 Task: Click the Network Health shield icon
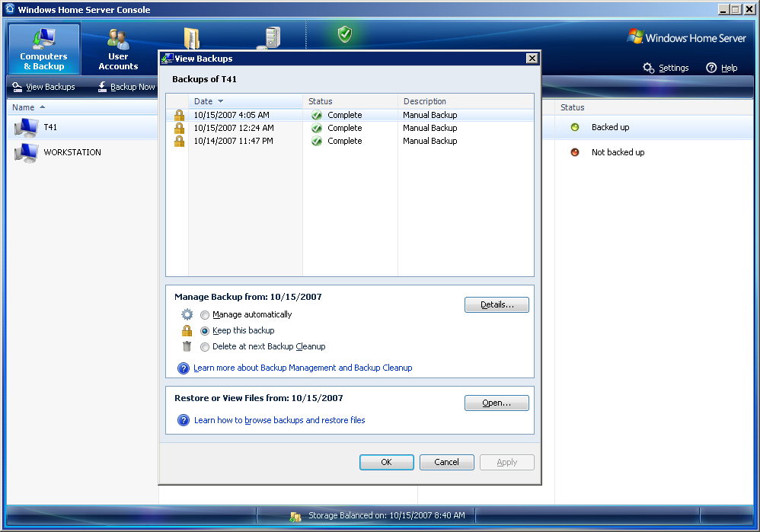345,34
